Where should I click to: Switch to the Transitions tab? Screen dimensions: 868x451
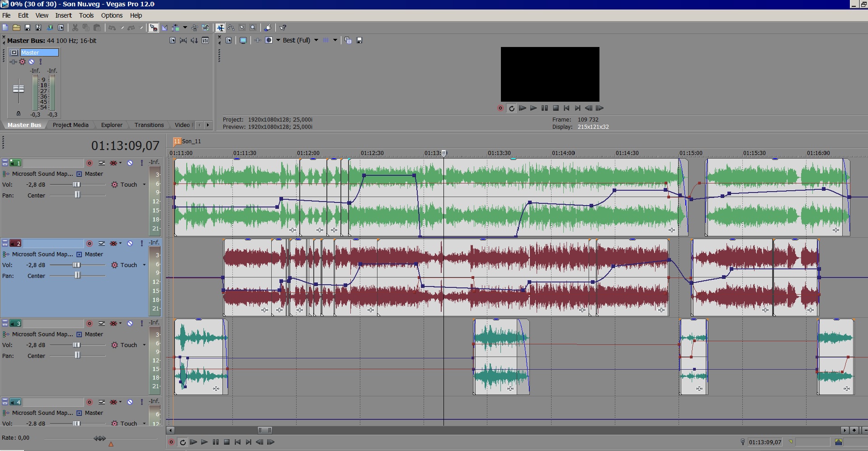click(x=149, y=125)
